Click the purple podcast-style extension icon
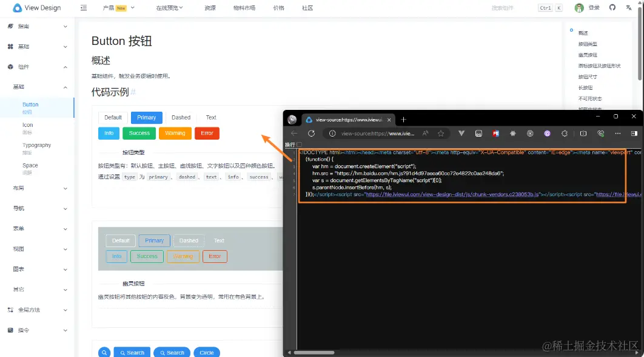The height and width of the screenshot is (357, 644). (x=547, y=133)
